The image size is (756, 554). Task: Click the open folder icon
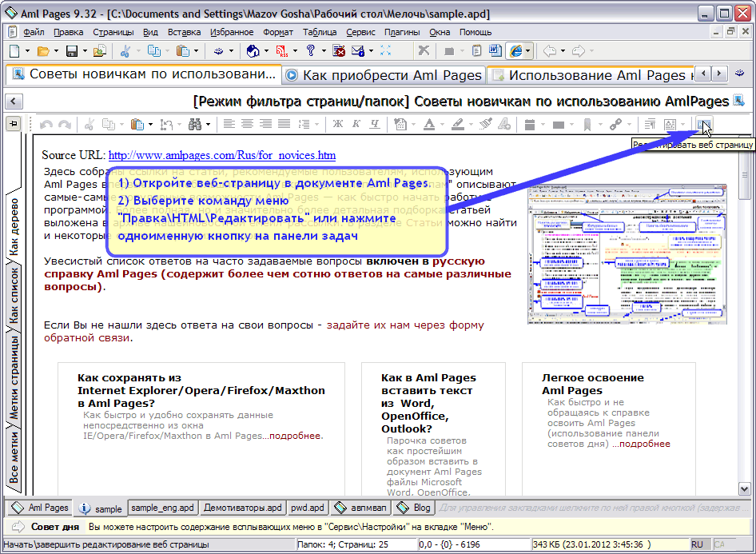pyautogui.click(x=43, y=50)
